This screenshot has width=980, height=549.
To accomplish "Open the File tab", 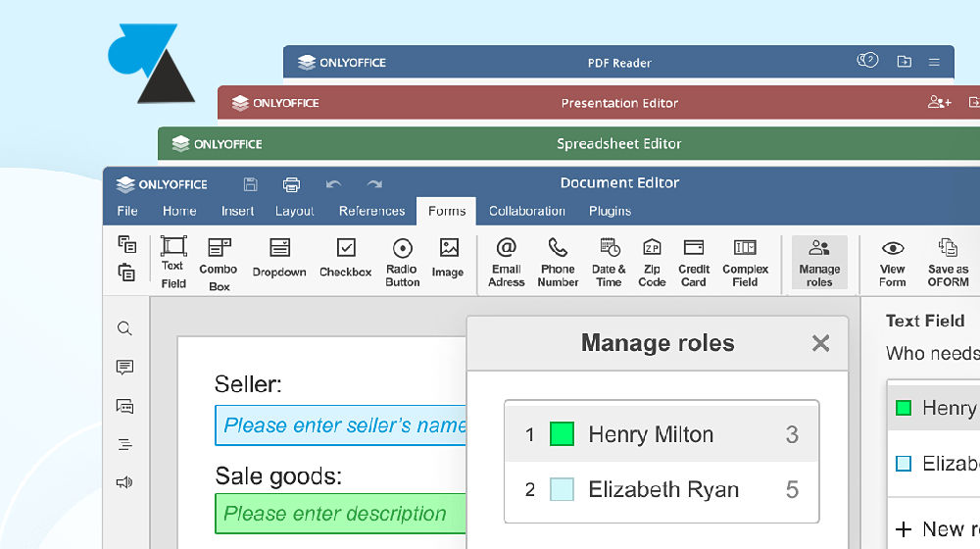I will click(x=127, y=211).
